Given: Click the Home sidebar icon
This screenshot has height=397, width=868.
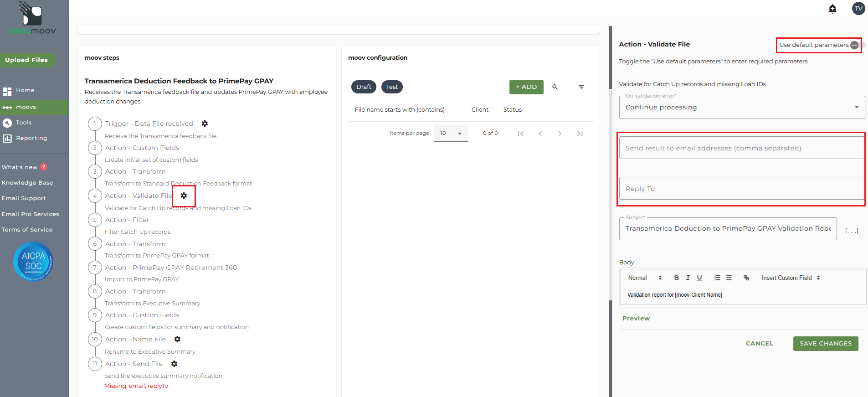Looking at the screenshot, I should click(7, 91).
